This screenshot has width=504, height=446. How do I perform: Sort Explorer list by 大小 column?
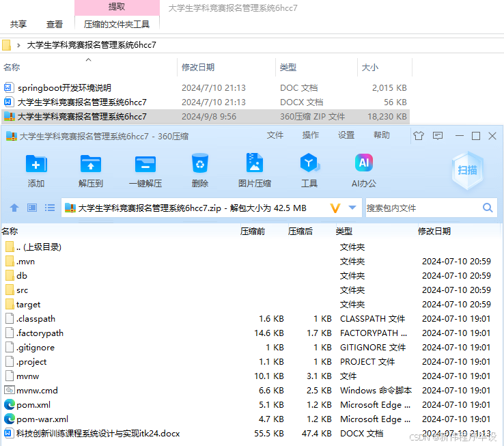(x=370, y=67)
